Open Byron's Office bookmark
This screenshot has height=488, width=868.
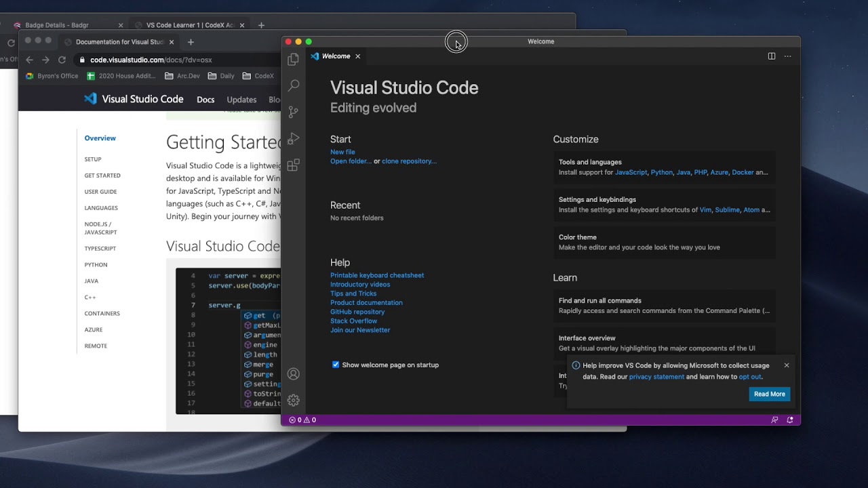(x=52, y=76)
